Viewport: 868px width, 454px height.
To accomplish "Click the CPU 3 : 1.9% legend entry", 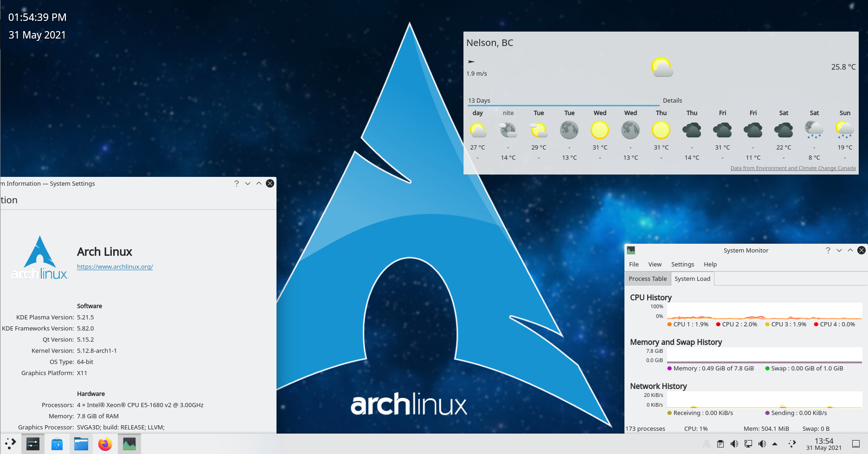I will [786, 324].
